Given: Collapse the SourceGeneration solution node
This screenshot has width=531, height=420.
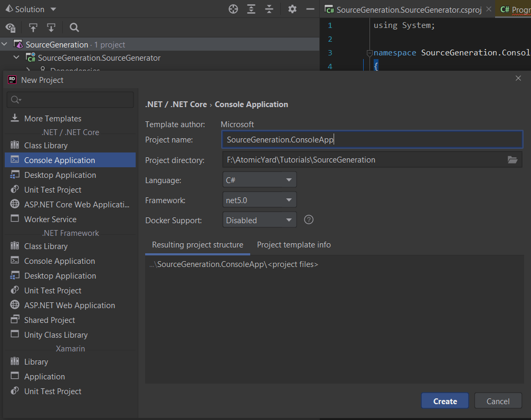Looking at the screenshot, I should (x=4, y=44).
